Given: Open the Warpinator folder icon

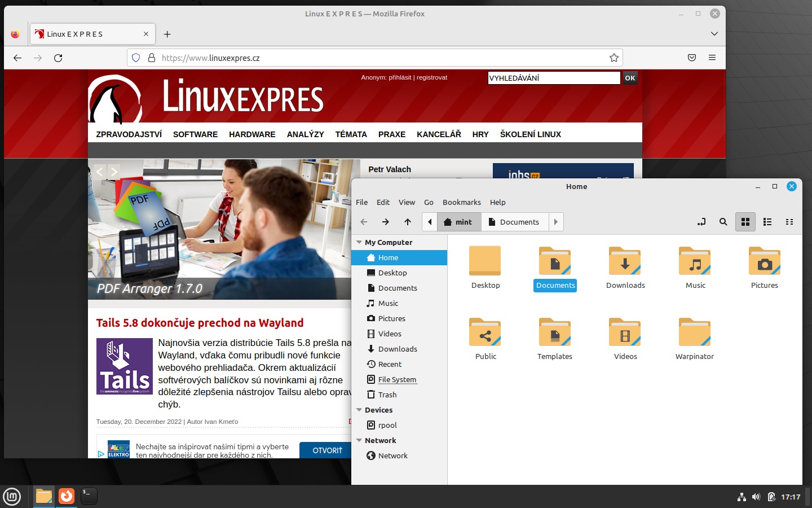Looking at the screenshot, I should (695, 339).
